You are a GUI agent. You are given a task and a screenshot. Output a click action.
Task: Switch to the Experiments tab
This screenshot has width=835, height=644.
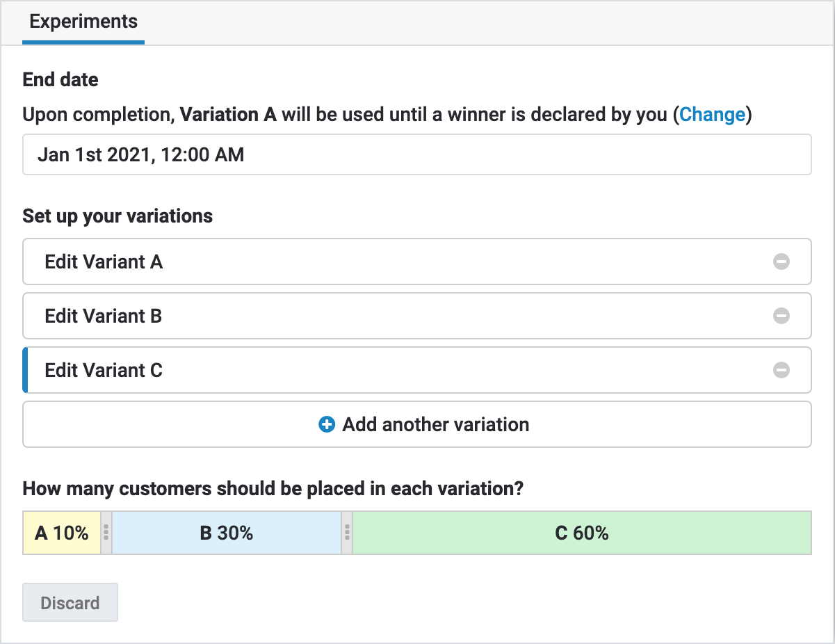pos(83,22)
